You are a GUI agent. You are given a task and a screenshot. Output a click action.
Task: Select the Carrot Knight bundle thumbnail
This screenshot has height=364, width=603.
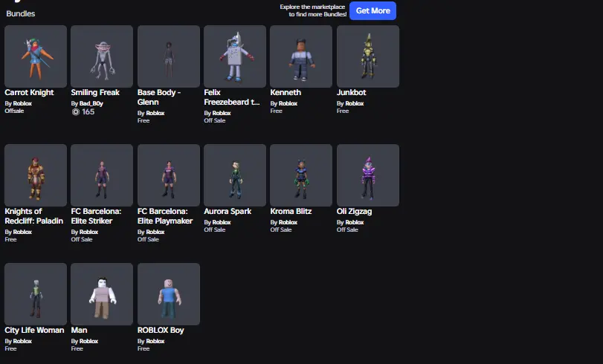[36, 56]
